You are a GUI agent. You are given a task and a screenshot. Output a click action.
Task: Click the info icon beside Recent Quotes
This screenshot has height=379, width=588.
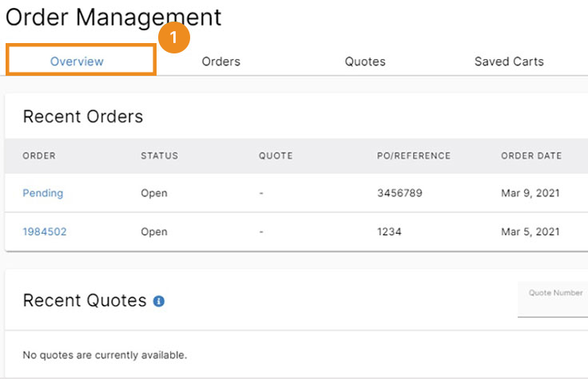click(x=159, y=302)
